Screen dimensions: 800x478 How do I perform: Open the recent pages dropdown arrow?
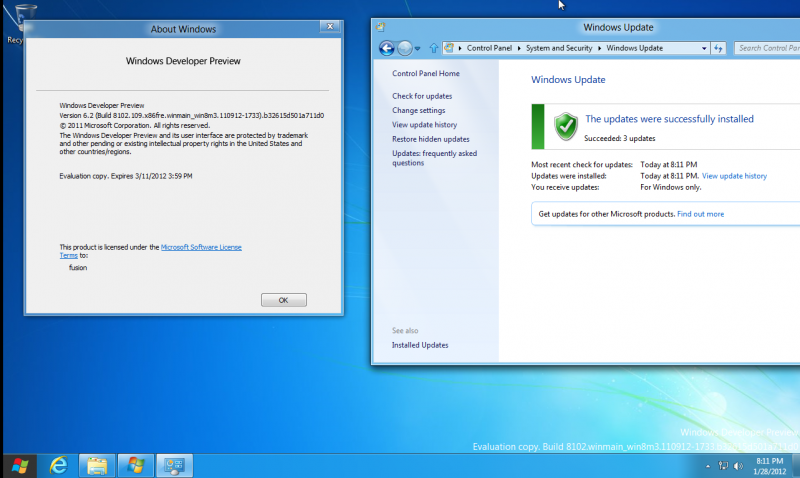tap(417, 48)
